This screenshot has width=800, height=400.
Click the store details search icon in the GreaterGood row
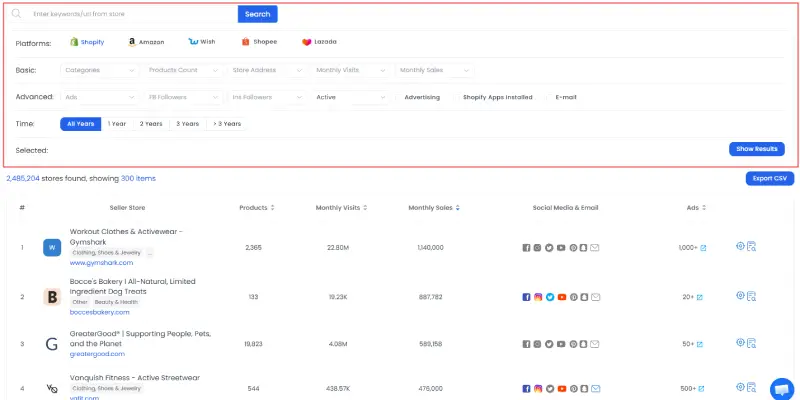(752, 343)
